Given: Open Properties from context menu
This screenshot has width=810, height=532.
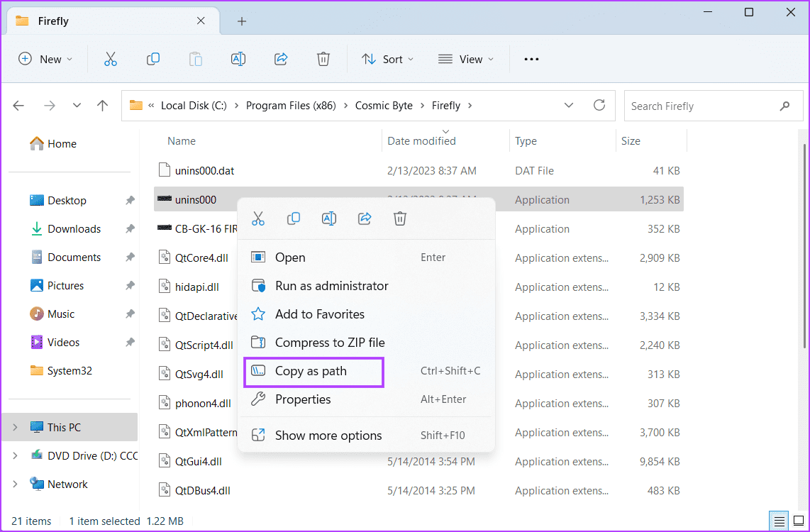Looking at the screenshot, I should click(366, 399).
